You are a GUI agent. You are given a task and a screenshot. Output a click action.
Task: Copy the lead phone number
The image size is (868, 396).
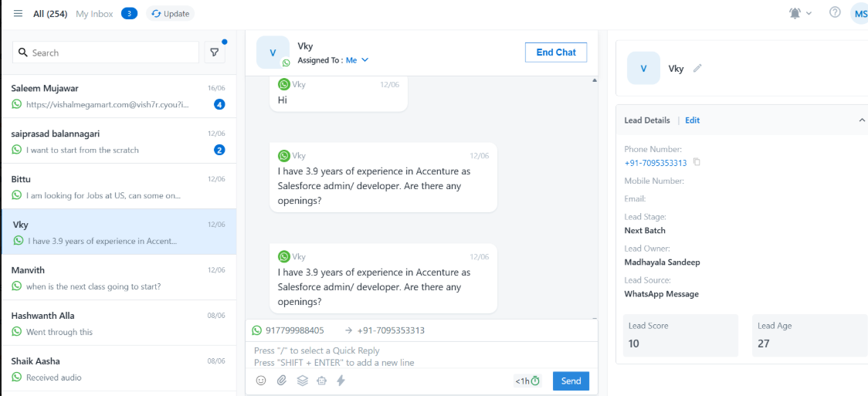(x=697, y=163)
